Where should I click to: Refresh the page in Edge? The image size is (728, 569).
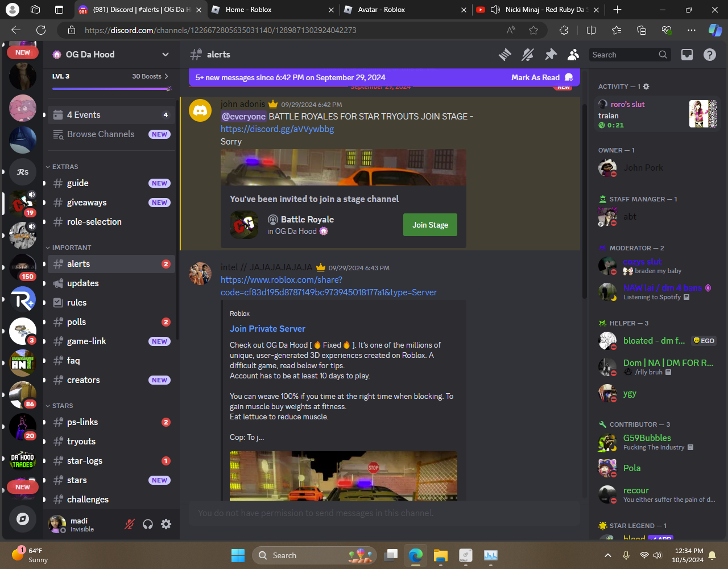click(41, 30)
